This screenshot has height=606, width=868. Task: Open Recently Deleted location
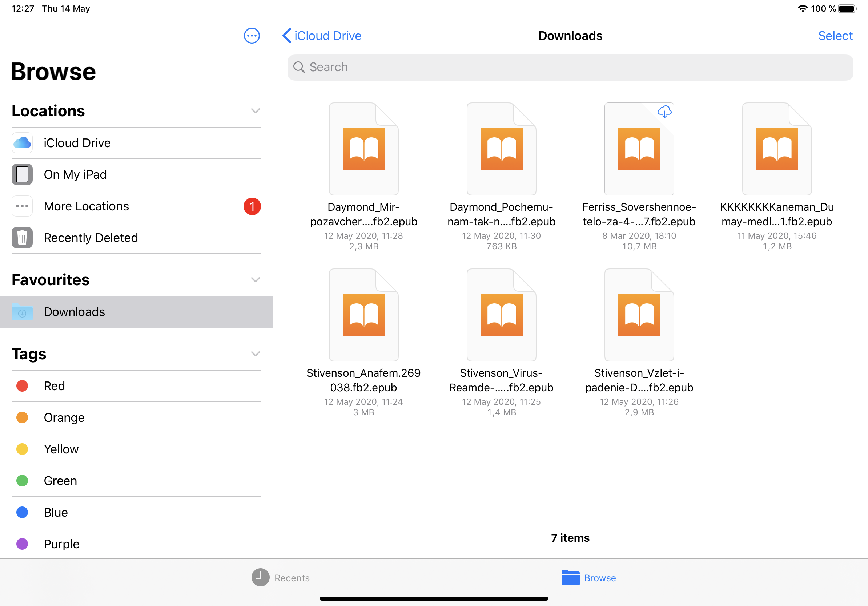click(136, 238)
